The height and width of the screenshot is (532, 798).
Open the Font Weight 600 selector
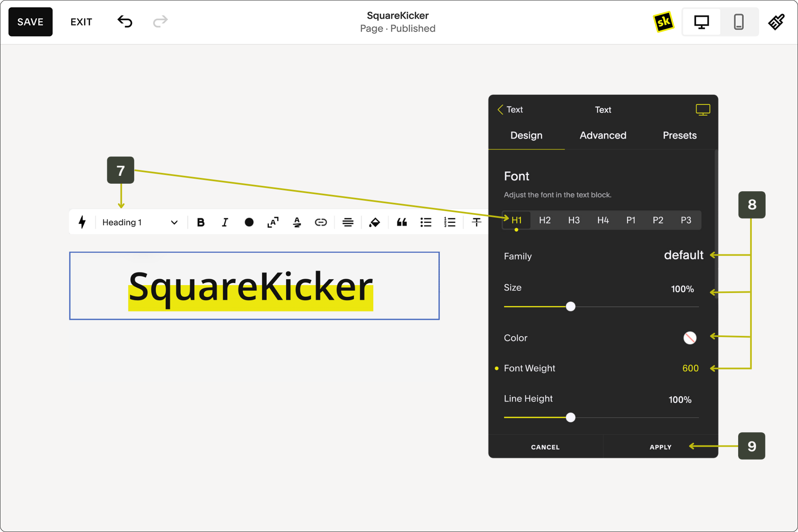[x=690, y=368]
